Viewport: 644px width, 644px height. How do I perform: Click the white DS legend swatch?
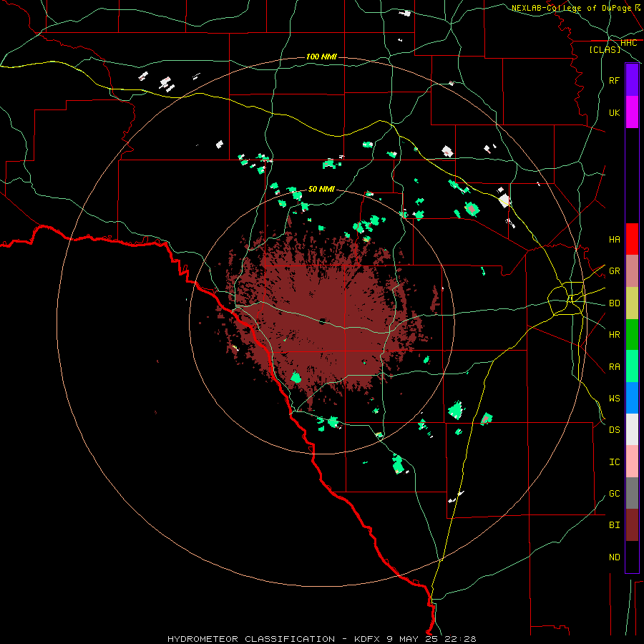point(632,429)
